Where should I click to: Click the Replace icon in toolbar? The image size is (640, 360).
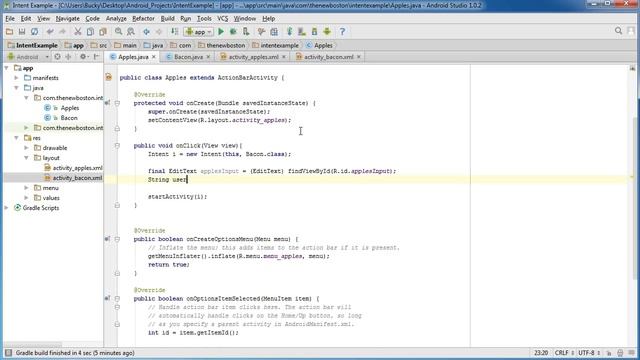(131, 31)
